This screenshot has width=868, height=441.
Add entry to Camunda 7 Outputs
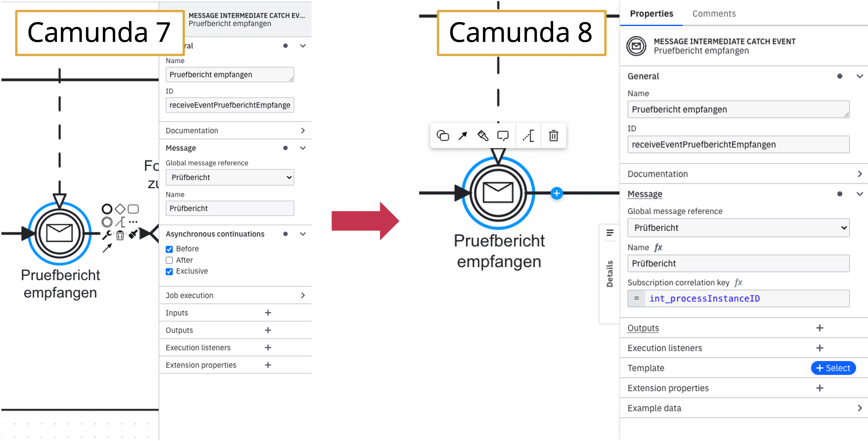(268, 331)
